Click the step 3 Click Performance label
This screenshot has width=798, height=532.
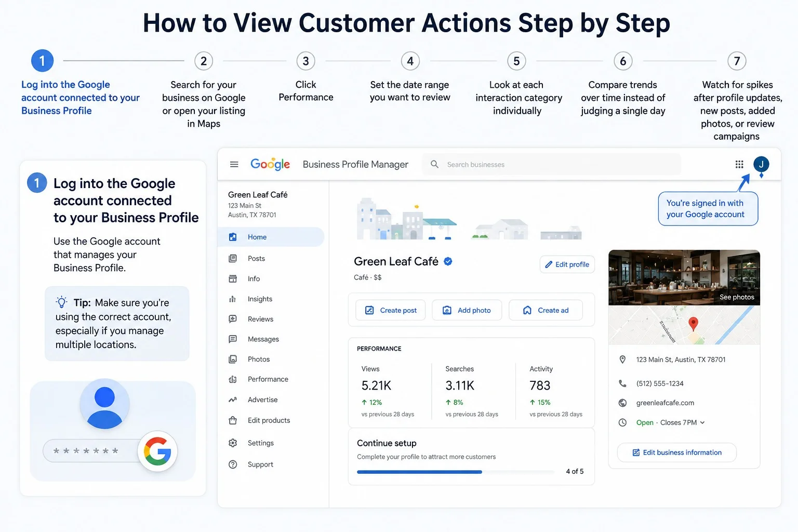[x=306, y=91]
